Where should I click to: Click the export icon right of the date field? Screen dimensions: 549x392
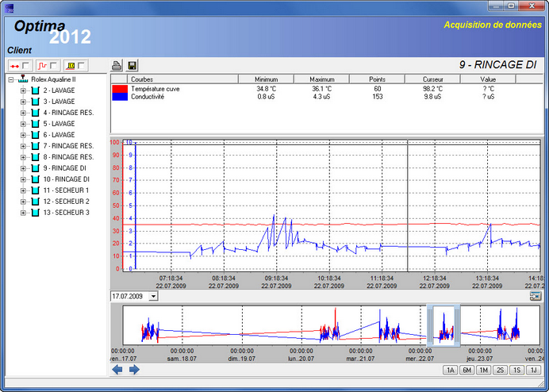pos(536,296)
